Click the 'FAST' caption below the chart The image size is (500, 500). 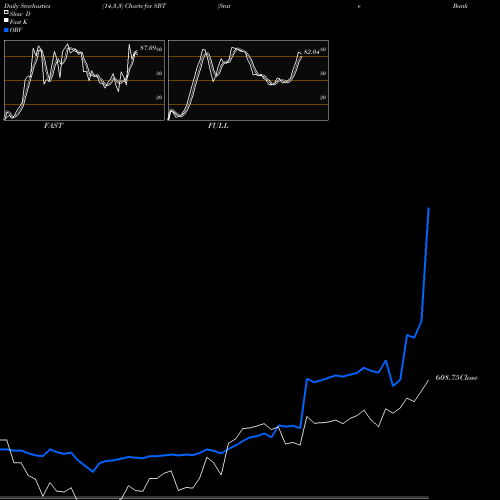click(x=53, y=126)
